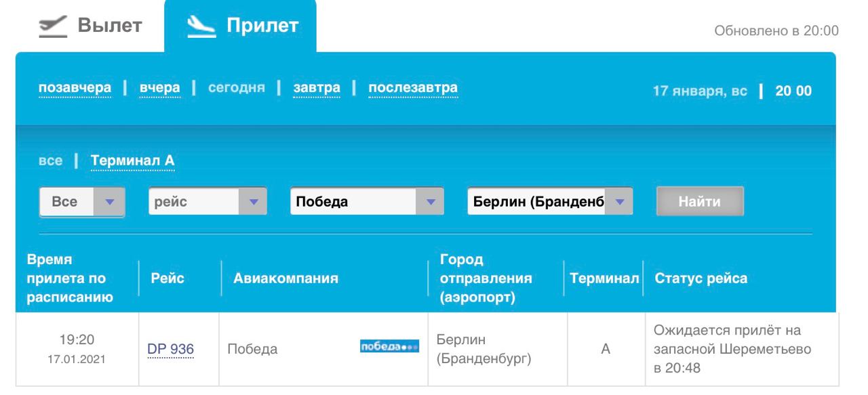Click the Ожидается прилёт на запасной status text
The height and width of the screenshot is (395, 868).
click(732, 349)
